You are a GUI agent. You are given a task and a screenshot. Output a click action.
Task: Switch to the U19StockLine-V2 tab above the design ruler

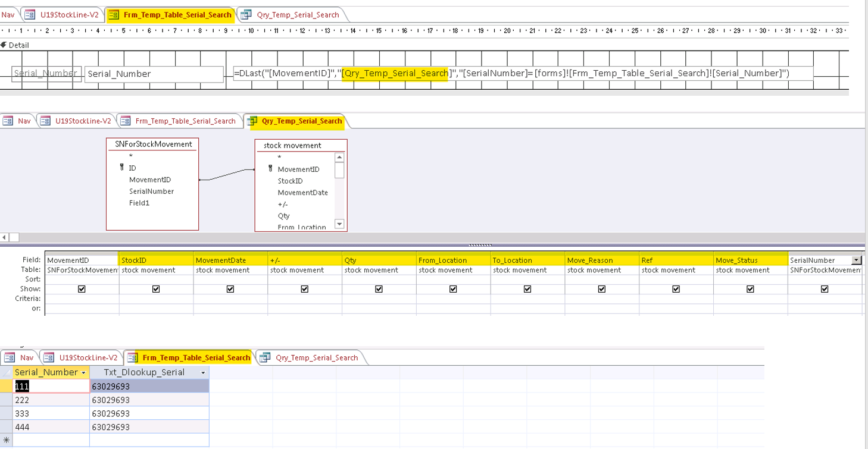(x=63, y=15)
